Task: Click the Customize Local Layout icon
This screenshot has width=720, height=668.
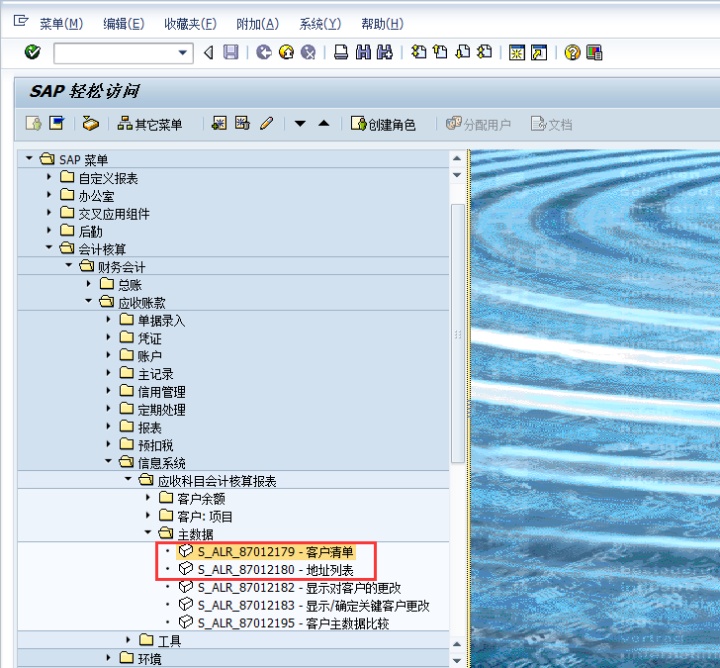Action: click(594, 52)
